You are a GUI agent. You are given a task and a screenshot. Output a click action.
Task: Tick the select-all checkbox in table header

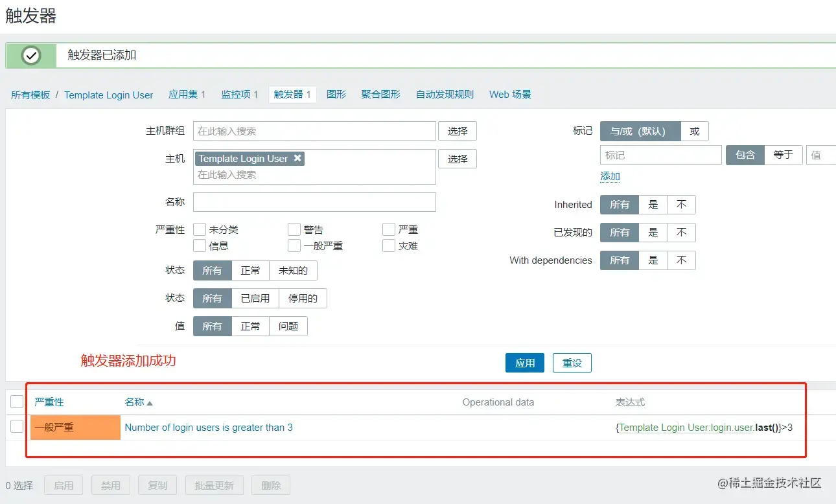point(17,402)
